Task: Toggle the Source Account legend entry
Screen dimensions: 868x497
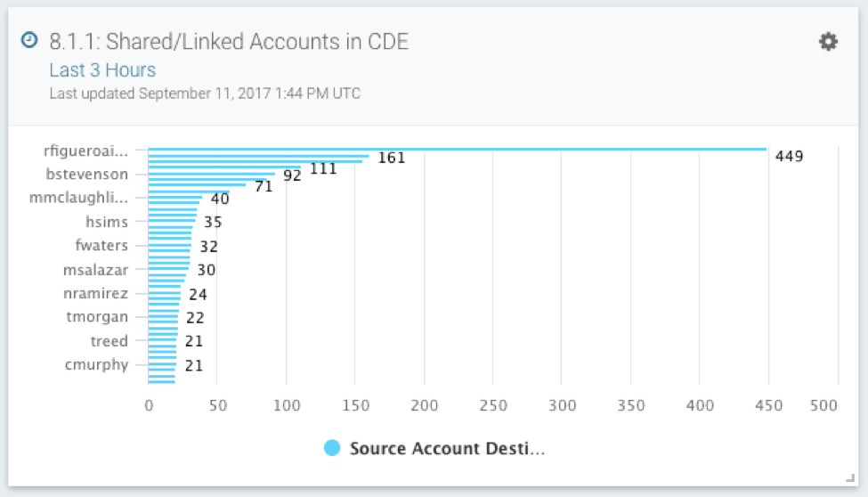Action: tap(446, 449)
